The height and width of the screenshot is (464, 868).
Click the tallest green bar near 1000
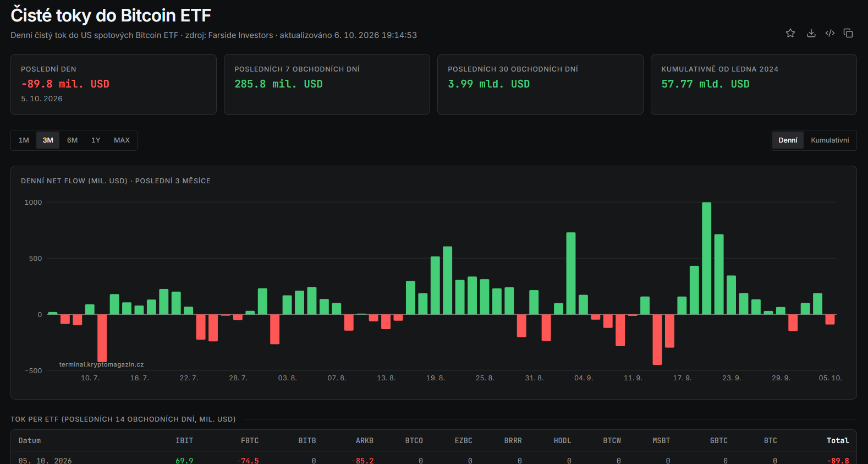[x=706, y=258]
